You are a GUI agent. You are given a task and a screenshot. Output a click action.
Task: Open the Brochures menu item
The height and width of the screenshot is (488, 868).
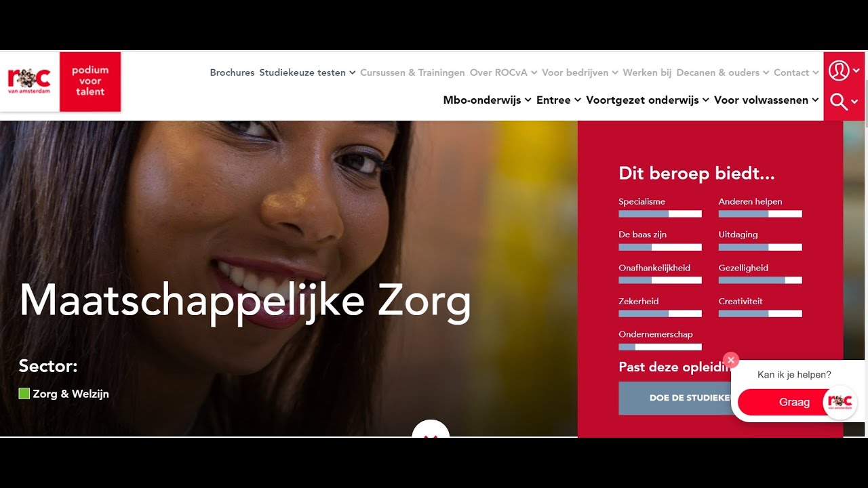[232, 73]
